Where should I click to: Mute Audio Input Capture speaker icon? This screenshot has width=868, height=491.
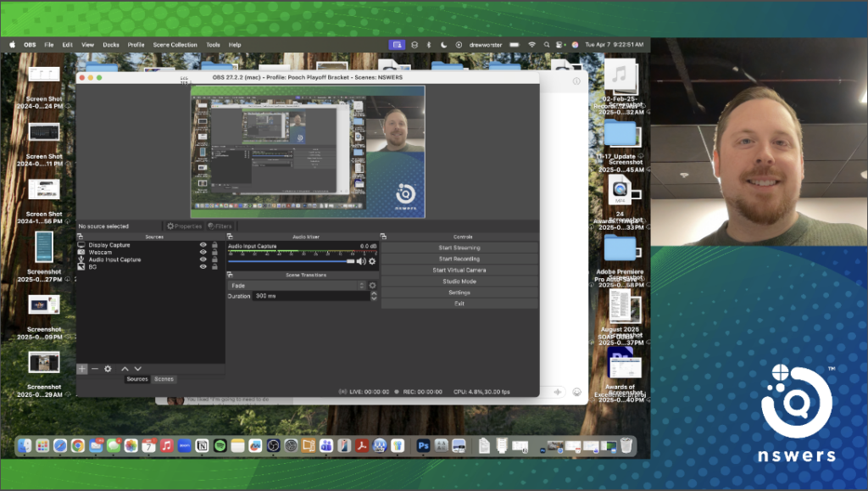coord(361,261)
